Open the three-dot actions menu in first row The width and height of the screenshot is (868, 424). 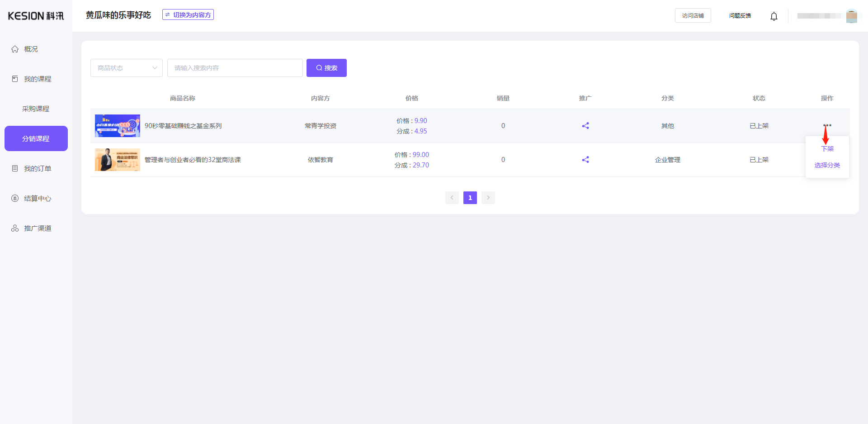827,125
